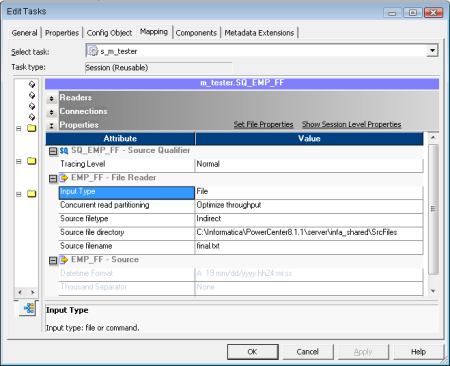
Task: Switch to the General tab
Action: (24, 33)
